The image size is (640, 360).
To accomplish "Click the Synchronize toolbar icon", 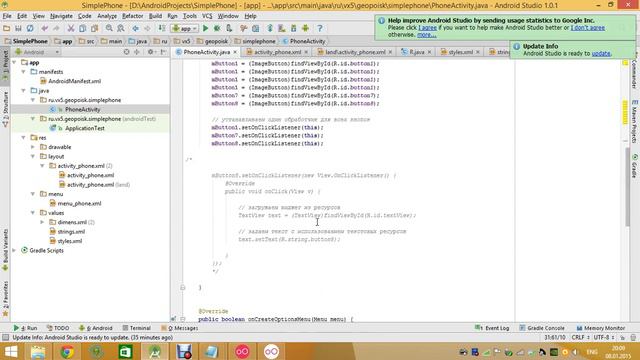I will pyautogui.click(x=30, y=28).
